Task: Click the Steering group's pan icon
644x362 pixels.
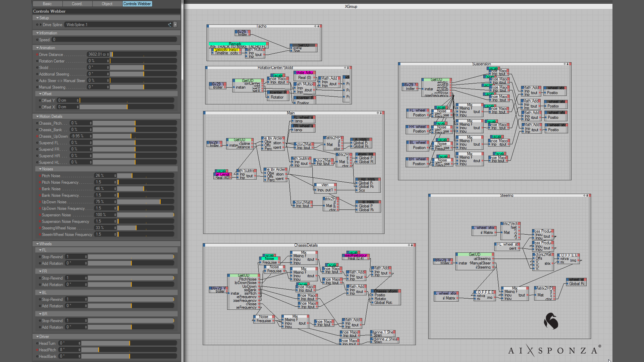Action: [x=584, y=195]
